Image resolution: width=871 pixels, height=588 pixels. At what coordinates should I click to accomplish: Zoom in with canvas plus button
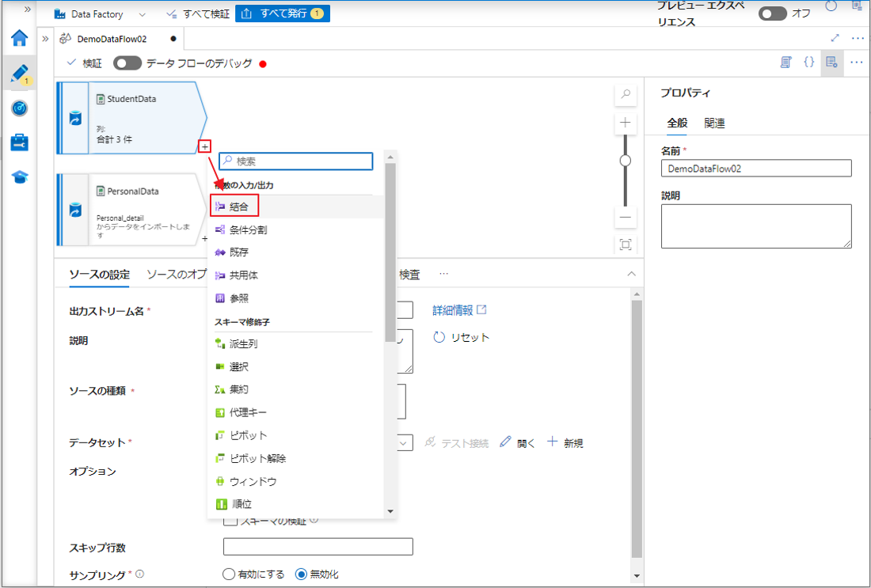(626, 123)
